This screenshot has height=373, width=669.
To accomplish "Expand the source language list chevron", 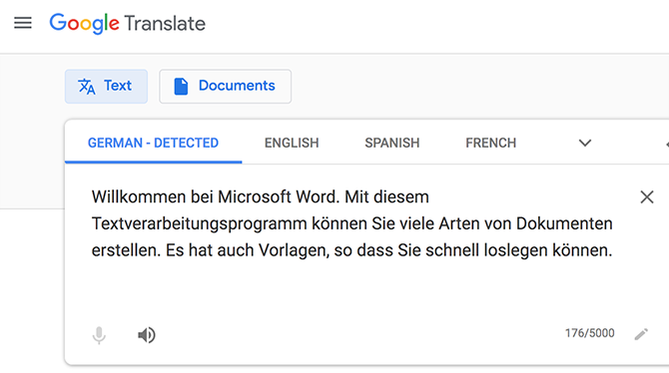I will pos(585,143).
